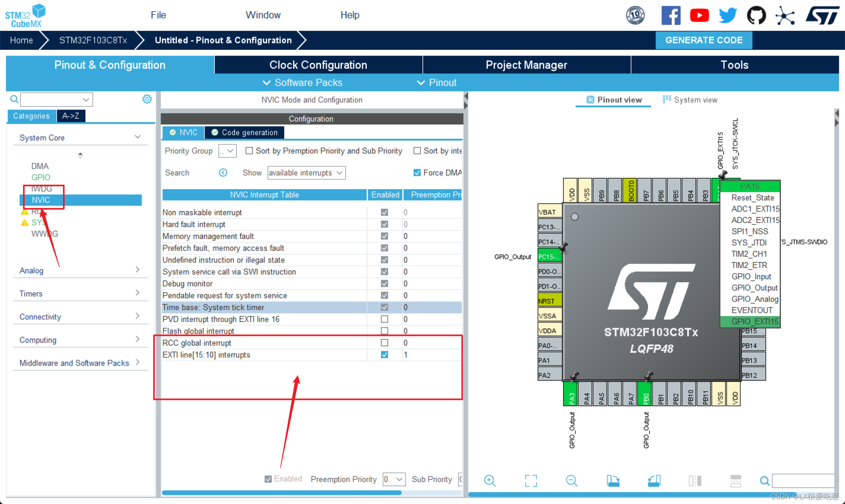Screen dimensions: 845x504
Task: Fit the chip to the view
Action: [x=531, y=481]
